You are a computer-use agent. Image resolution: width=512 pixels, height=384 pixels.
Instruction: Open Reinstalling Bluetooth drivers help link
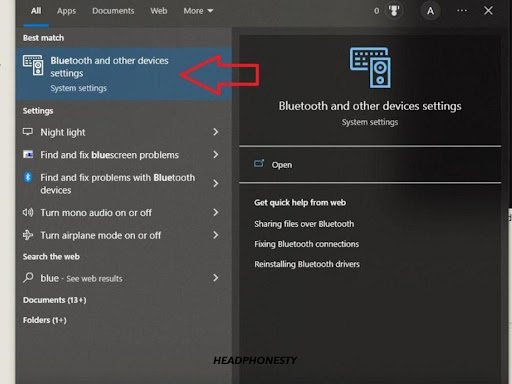click(307, 264)
